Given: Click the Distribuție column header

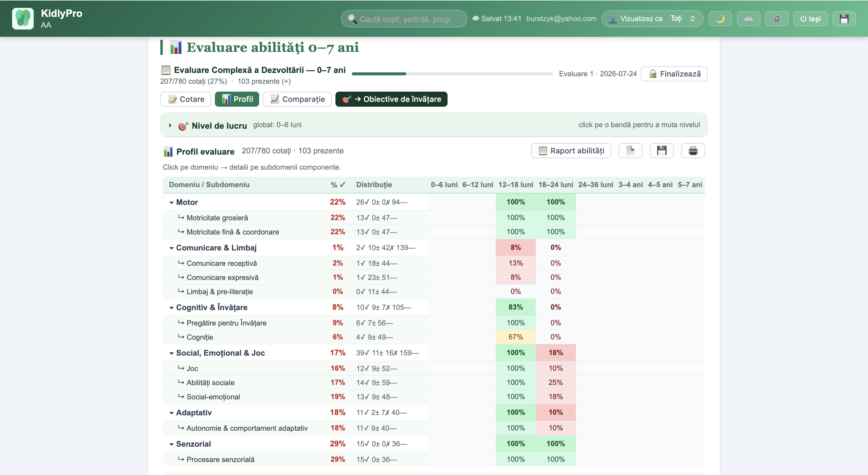Looking at the screenshot, I should pos(374,185).
